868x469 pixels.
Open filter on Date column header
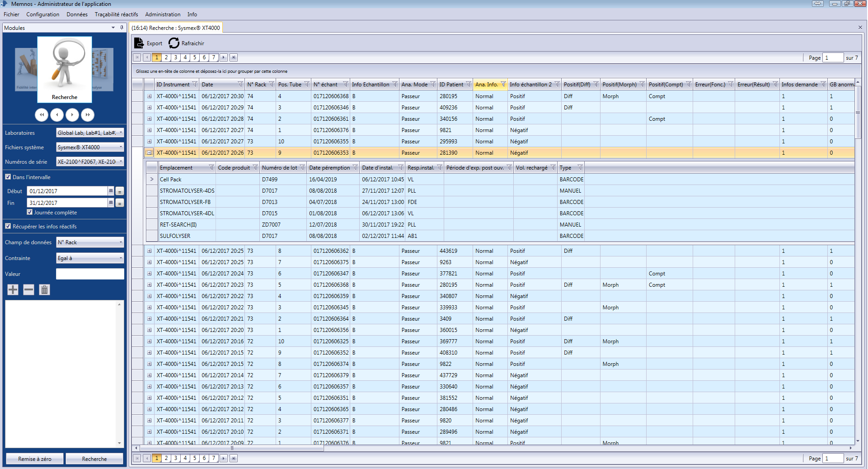[x=240, y=85]
